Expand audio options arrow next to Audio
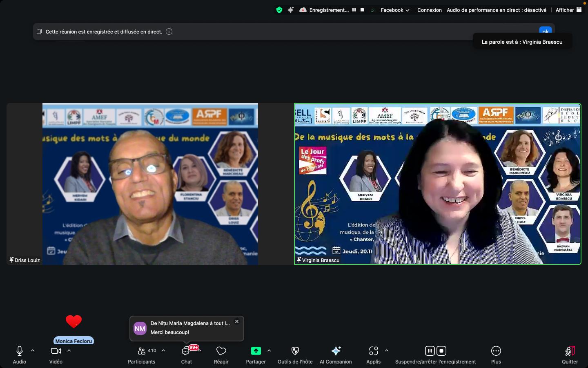The image size is (588, 368). coord(33,350)
